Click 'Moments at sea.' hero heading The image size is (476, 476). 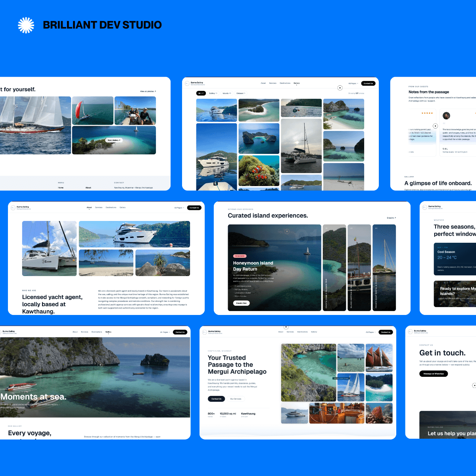coord(33,397)
